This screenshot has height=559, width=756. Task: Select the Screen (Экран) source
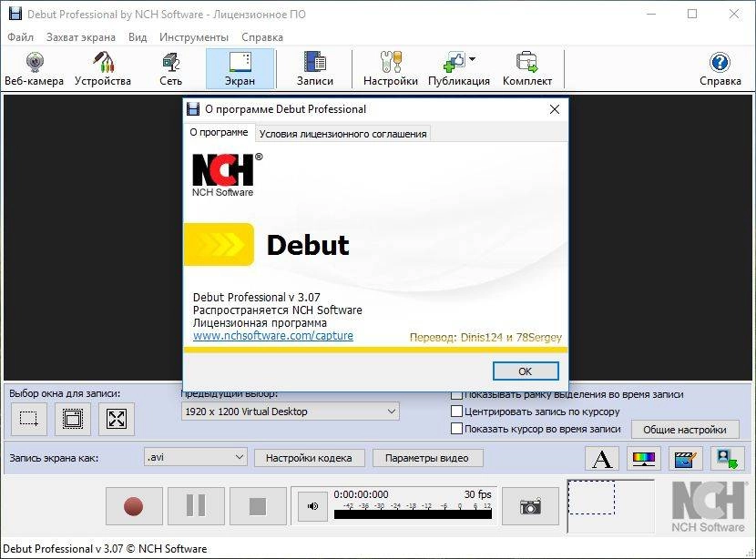pyautogui.click(x=240, y=68)
